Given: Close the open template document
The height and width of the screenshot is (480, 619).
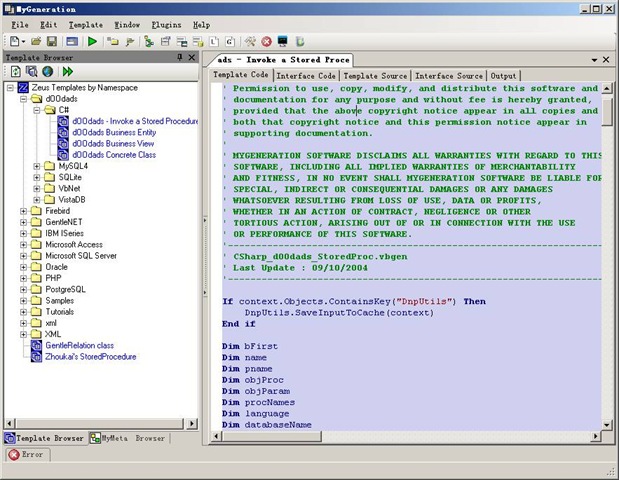Looking at the screenshot, I should (606, 60).
